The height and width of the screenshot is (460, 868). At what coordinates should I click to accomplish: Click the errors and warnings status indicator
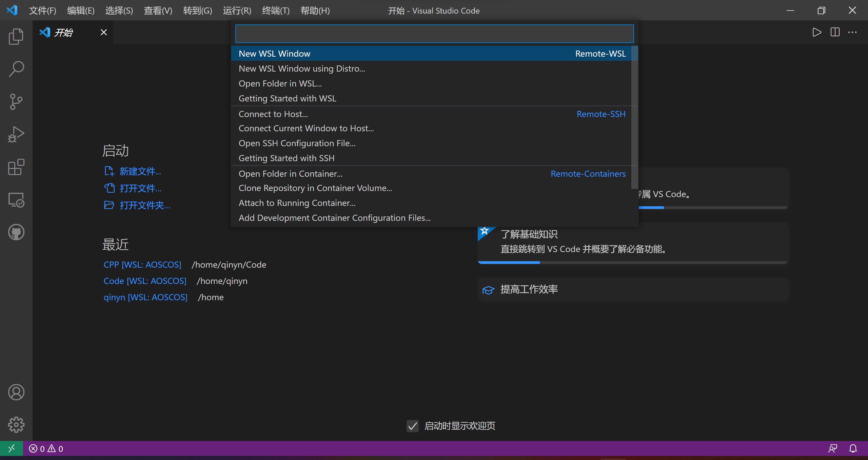pos(46,448)
